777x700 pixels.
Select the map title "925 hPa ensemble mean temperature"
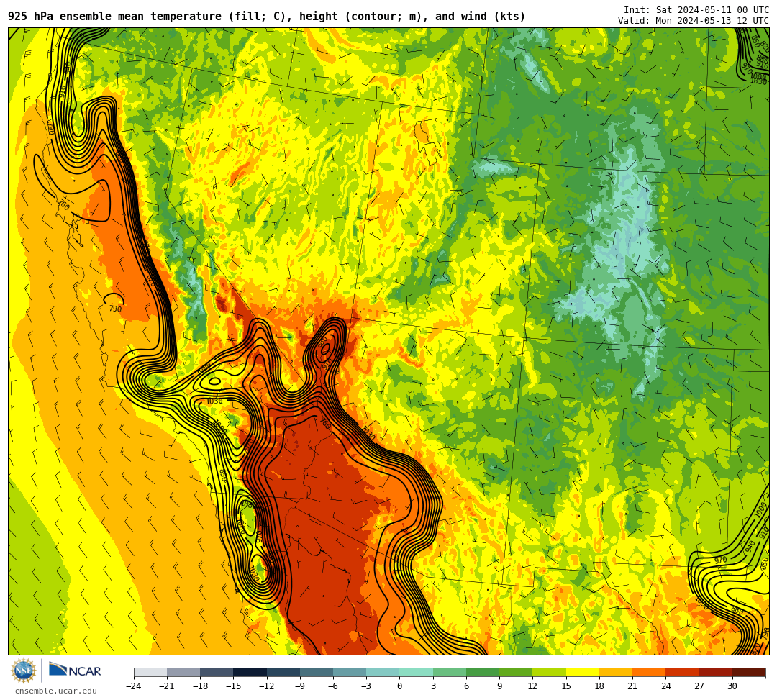116,17
